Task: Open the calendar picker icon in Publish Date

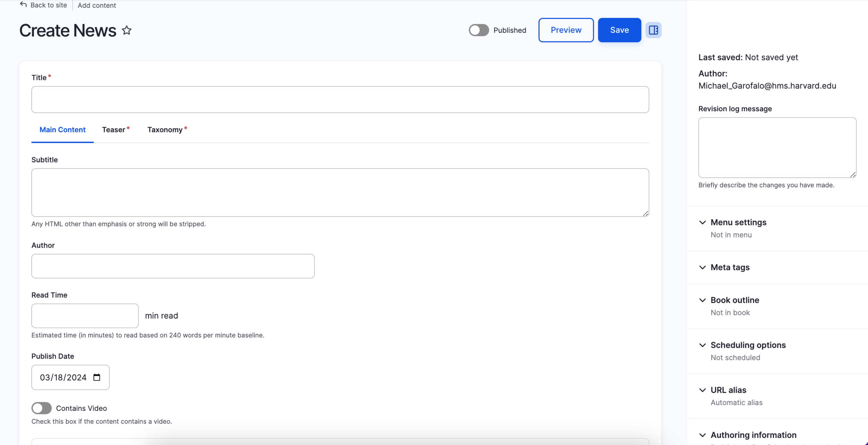Action: [97, 377]
